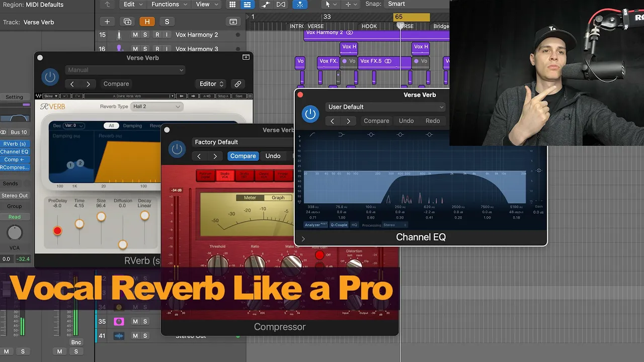Click the add track plus button
This screenshot has width=644, height=362.
(107, 22)
